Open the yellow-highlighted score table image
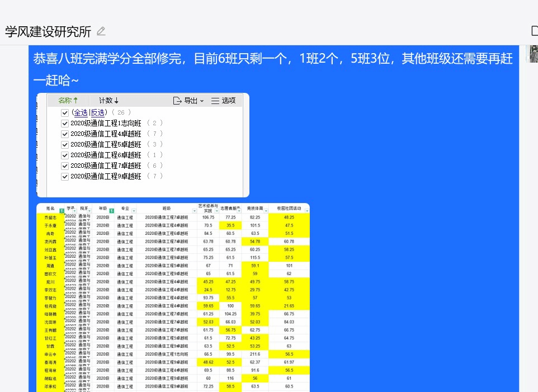 pyautogui.click(x=172, y=296)
